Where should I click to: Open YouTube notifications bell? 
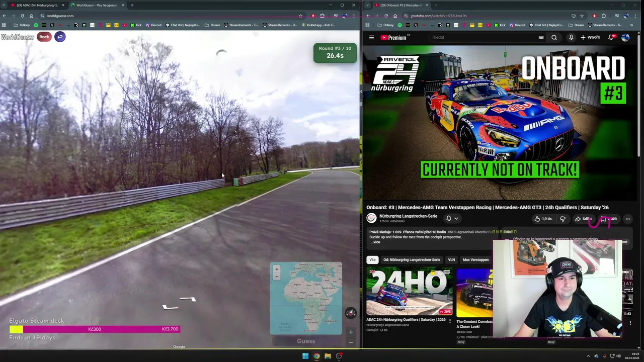(x=611, y=37)
